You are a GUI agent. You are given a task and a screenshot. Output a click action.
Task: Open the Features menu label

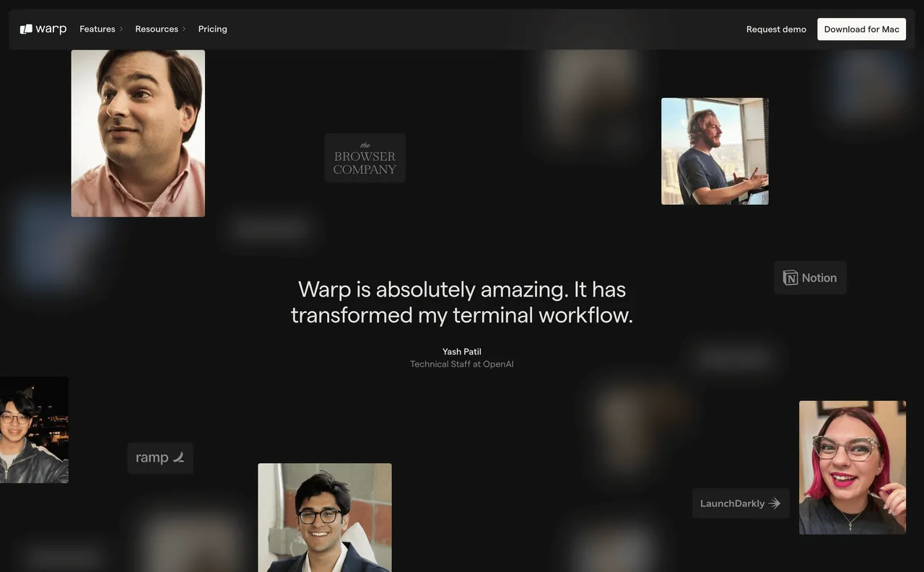point(97,29)
